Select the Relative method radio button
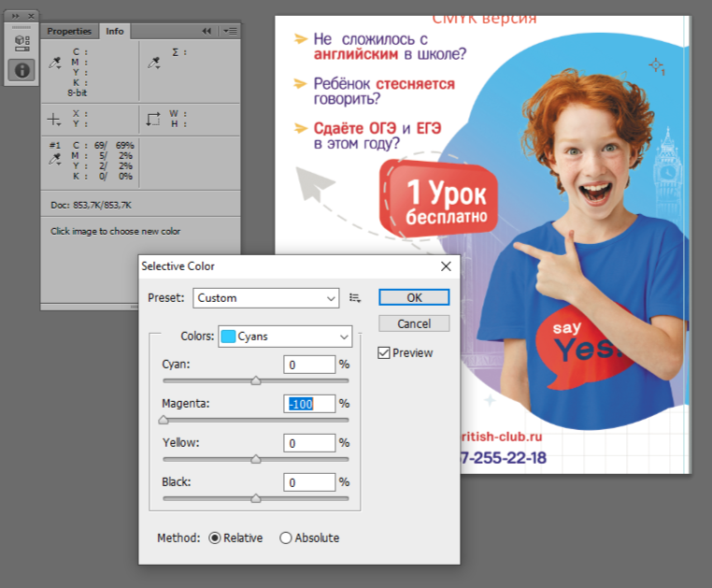712x588 pixels. 215,538
